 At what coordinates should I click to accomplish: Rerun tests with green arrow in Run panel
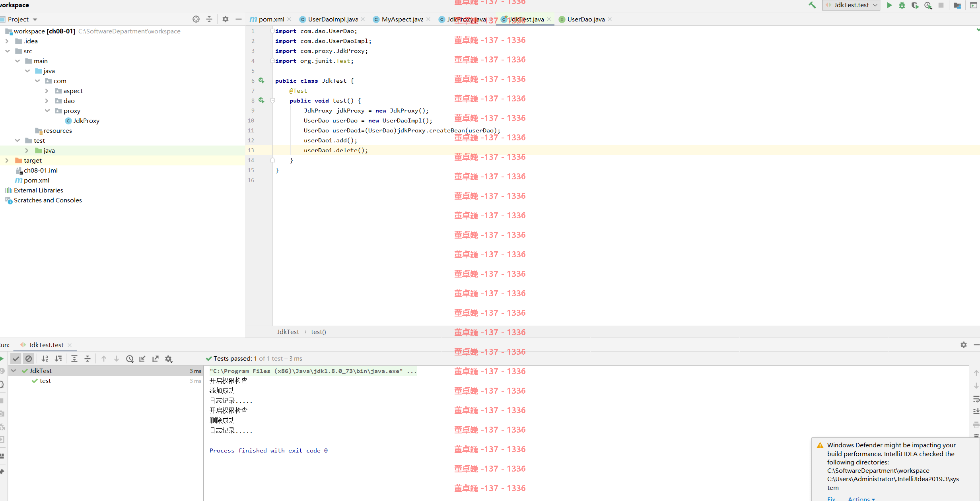tap(2, 359)
